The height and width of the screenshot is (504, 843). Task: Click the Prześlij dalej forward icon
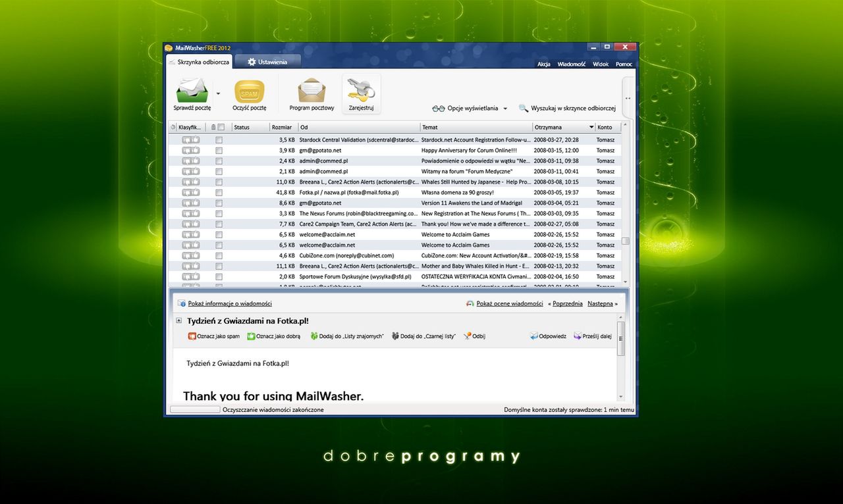(x=578, y=336)
